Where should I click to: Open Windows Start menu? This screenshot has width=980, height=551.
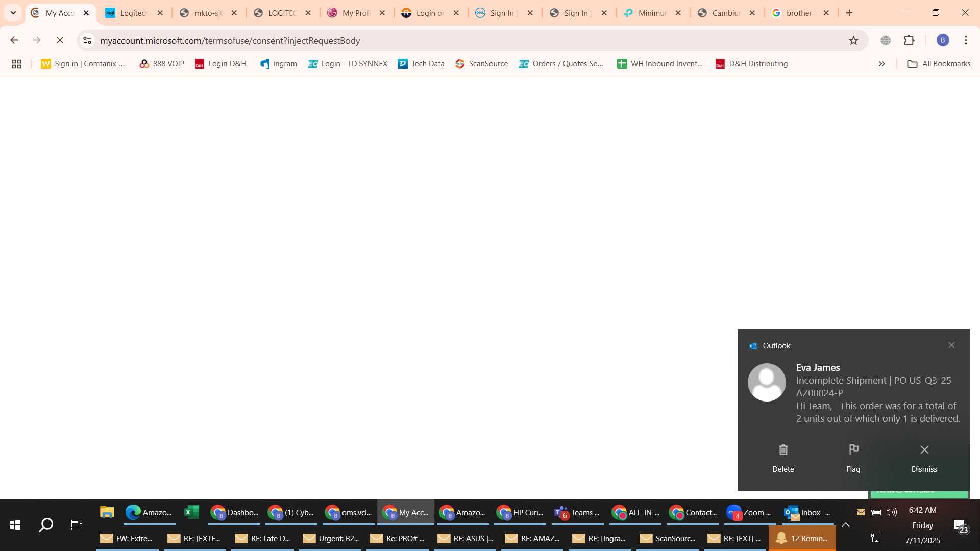(15, 525)
